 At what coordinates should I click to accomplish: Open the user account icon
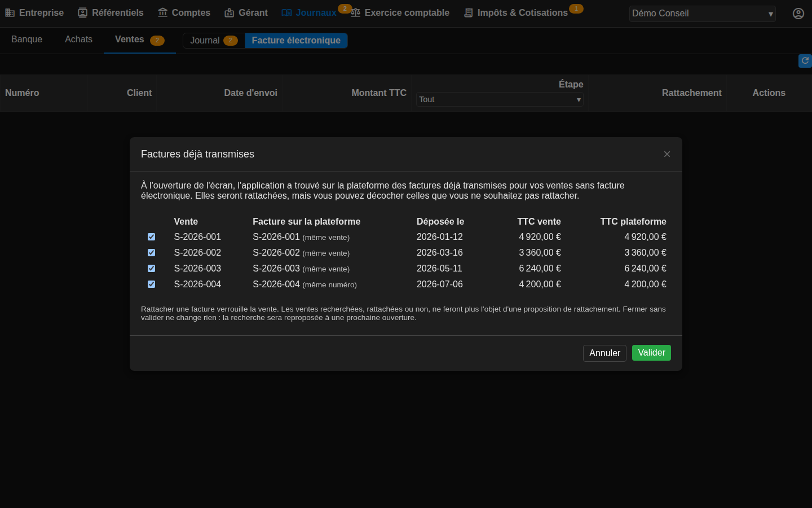coord(798,14)
